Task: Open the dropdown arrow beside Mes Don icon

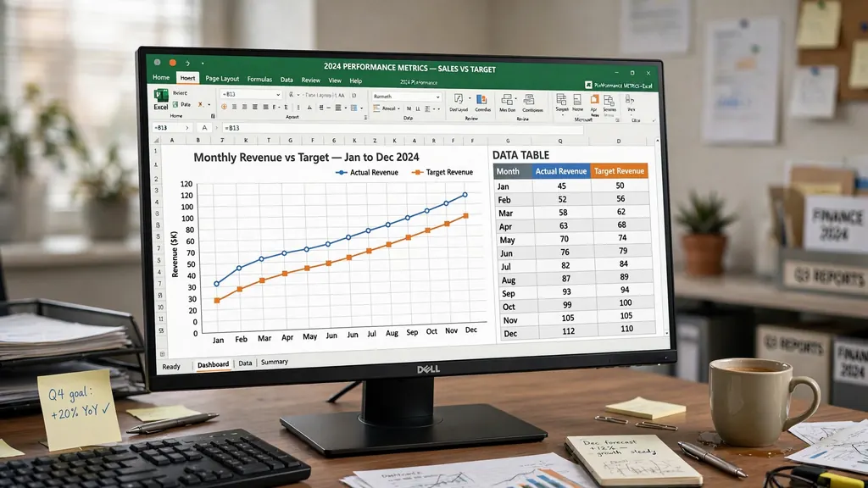Action: pos(516,98)
